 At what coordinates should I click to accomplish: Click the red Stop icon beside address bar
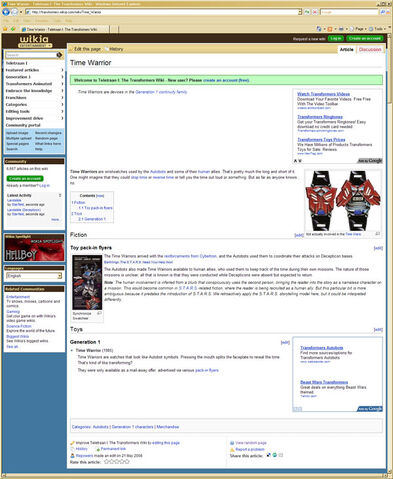(315, 12)
